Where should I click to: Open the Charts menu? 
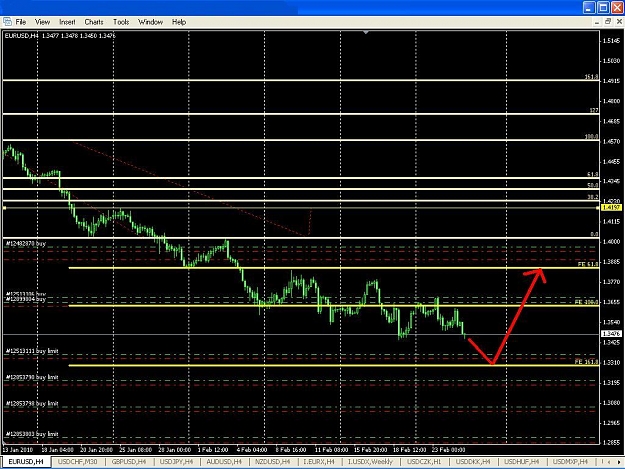[94, 22]
